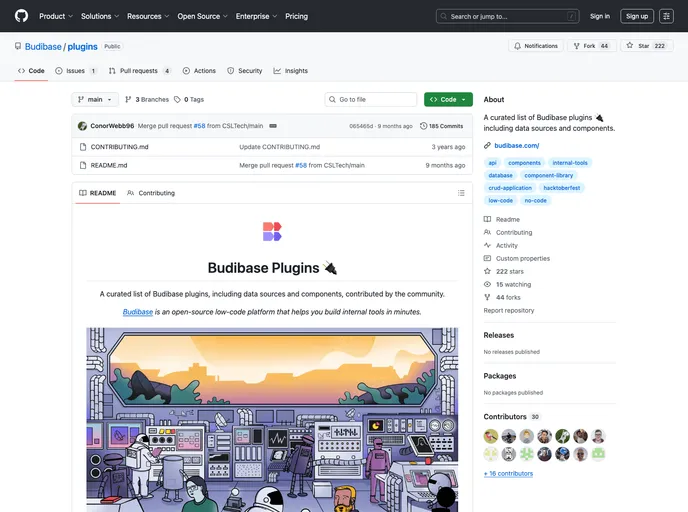Viewport: 688px width, 512px height.
Task: Follow the Budibase link in README text
Action: tap(138, 312)
